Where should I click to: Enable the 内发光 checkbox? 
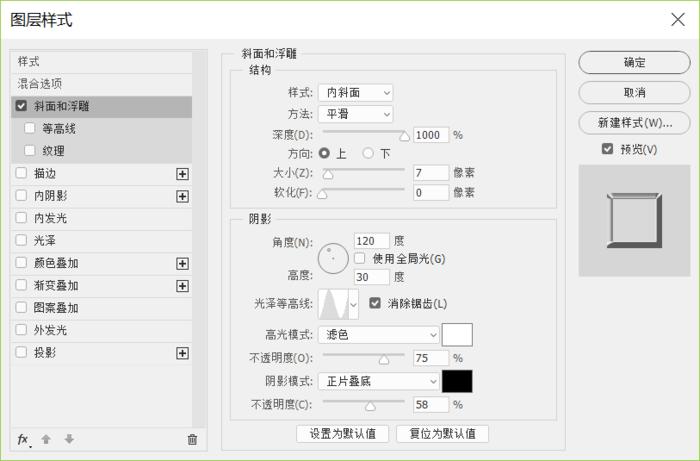pos(21,218)
